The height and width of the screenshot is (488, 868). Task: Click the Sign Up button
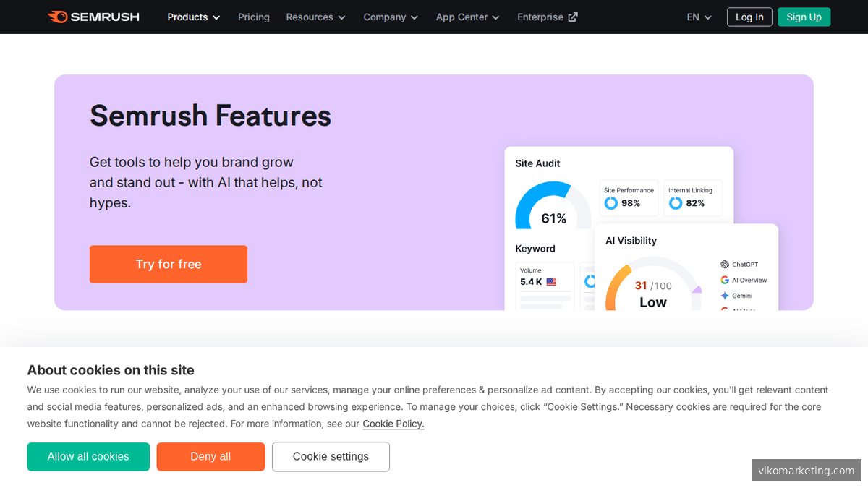point(804,17)
